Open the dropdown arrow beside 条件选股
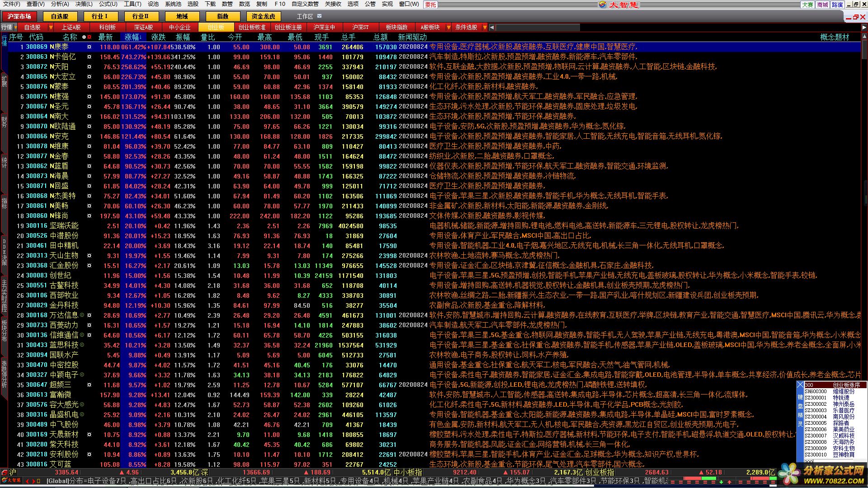Image resolution: width=868 pixels, height=488 pixels. [x=485, y=28]
